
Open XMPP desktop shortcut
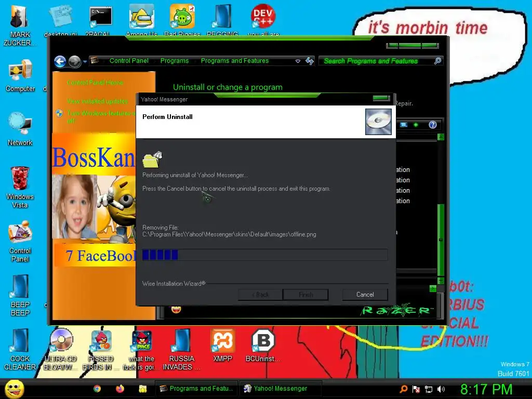[222, 345]
